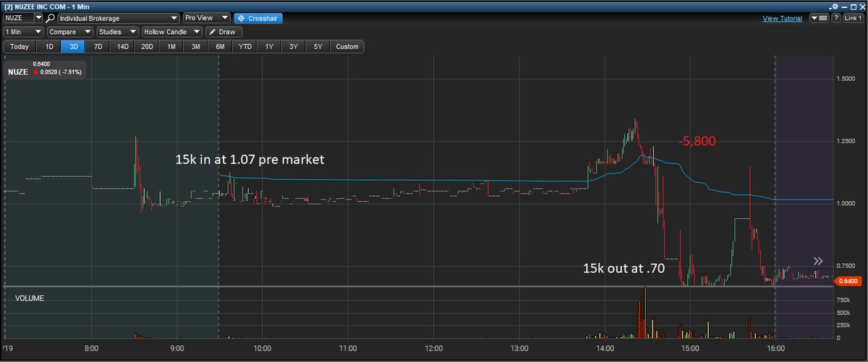
Task: Close the NUZEE chart window
Action: pos(862,7)
